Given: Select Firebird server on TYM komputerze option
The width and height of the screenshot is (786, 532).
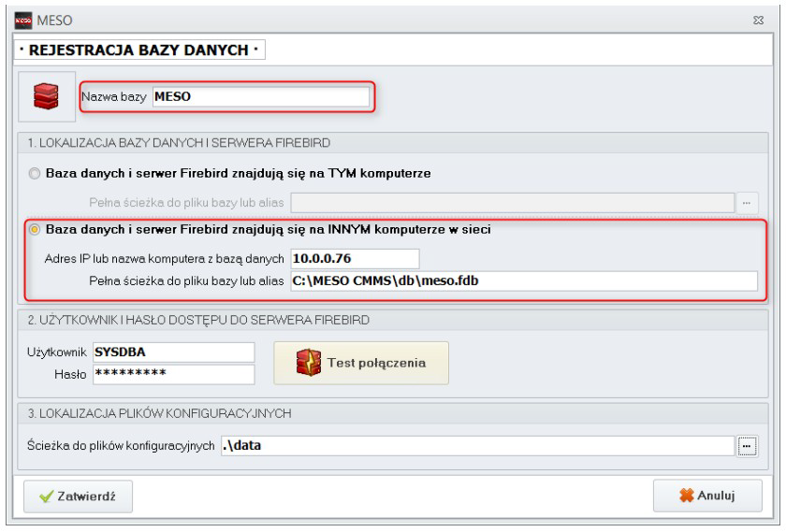Looking at the screenshot, I should [36, 174].
